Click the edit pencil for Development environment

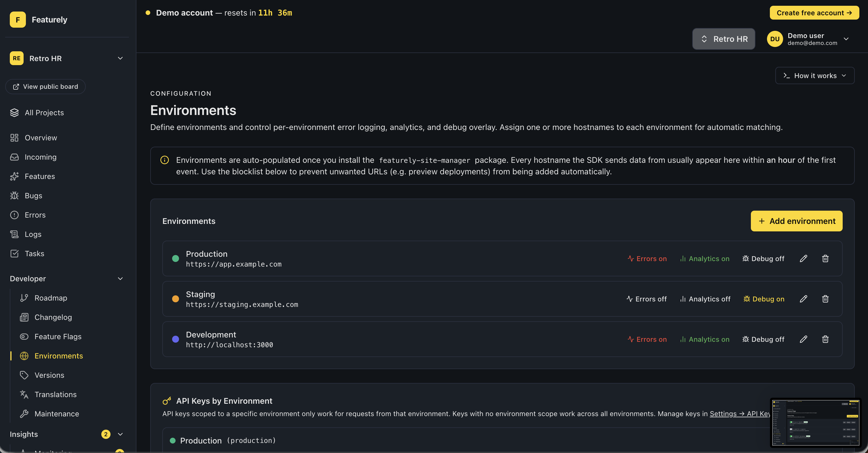(x=803, y=339)
